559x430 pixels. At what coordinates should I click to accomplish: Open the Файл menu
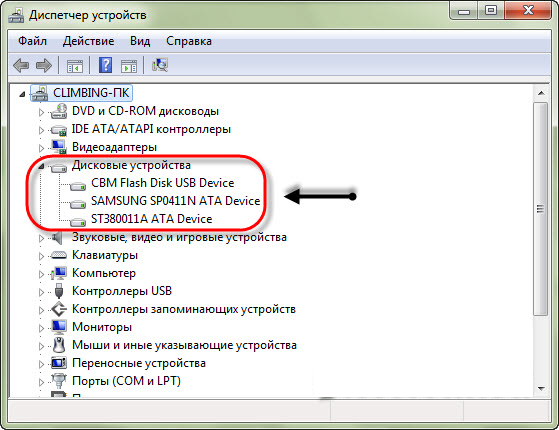coord(32,41)
